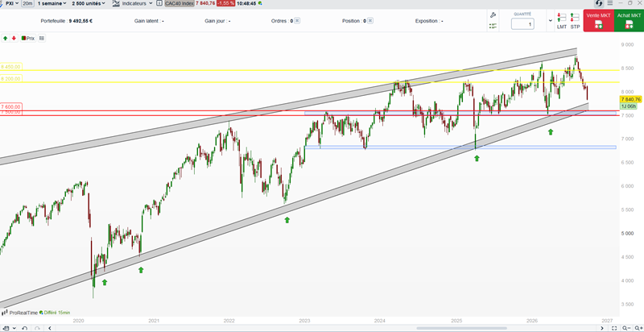Expand the order options chevron
Image resolution: width=644 pixels, height=332 pixels.
tap(551, 20)
